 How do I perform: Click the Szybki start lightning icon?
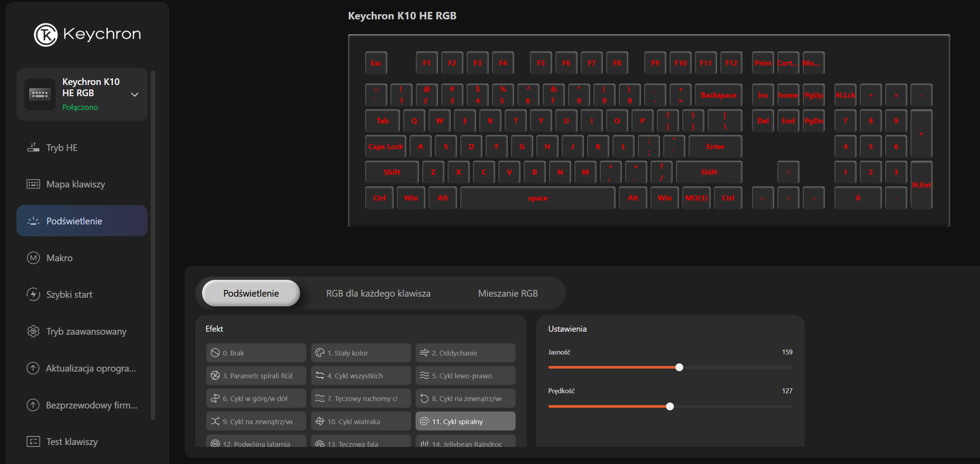[x=33, y=294]
